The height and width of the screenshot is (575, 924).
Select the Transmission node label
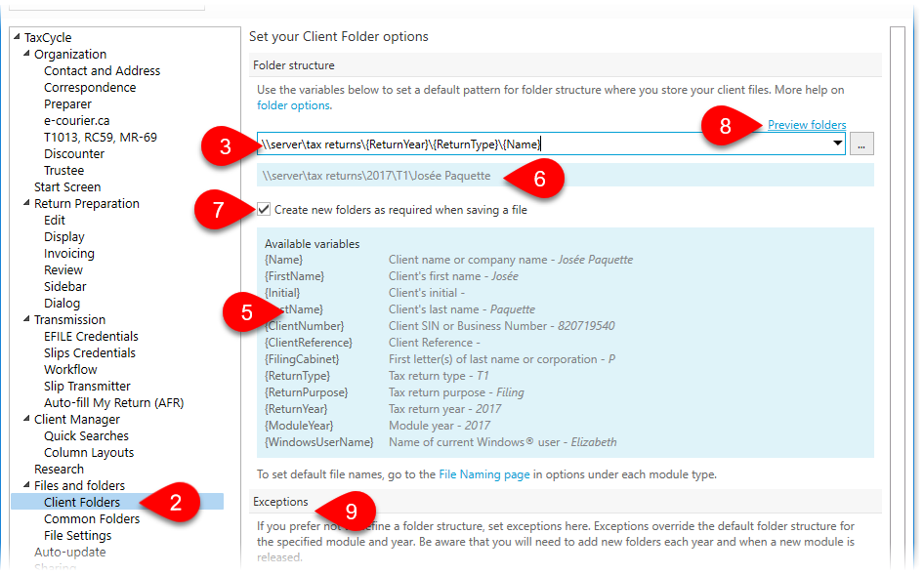[69, 320]
